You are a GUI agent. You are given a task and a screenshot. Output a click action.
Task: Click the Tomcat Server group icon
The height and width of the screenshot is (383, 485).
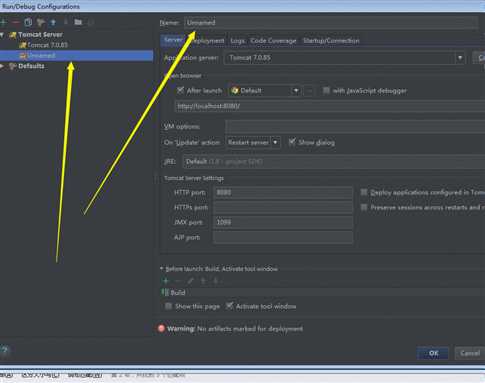coord(13,35)
